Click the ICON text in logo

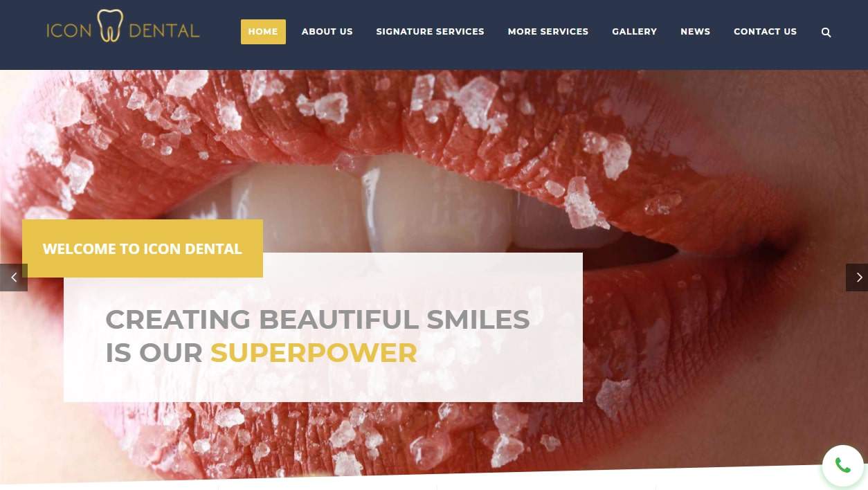click(x=69, y=30)
